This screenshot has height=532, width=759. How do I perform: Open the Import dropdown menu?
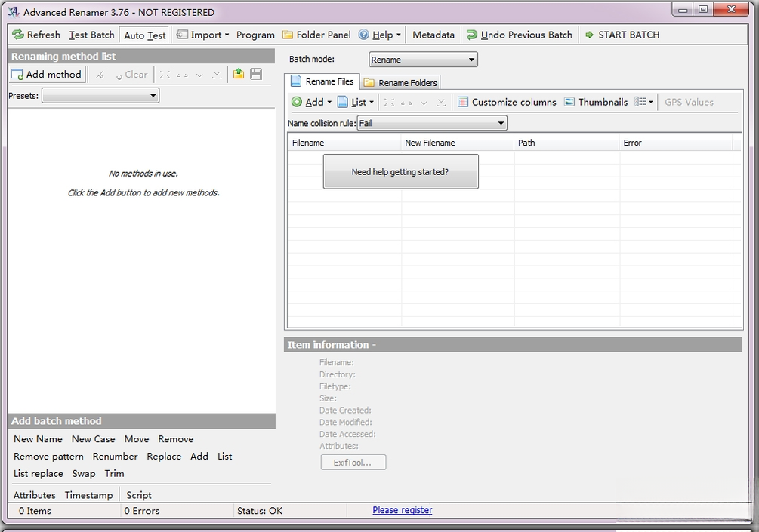coord(203,35)
